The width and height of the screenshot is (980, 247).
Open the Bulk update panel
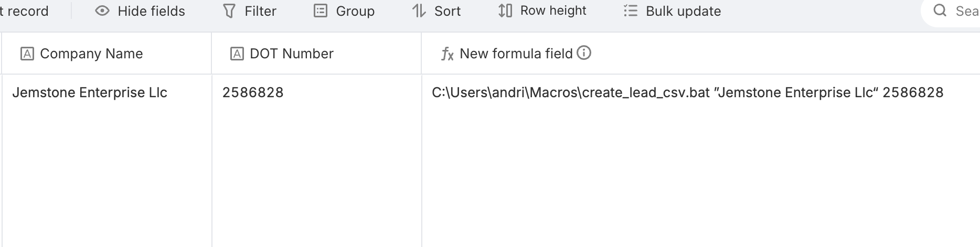(x=673, y=11)
